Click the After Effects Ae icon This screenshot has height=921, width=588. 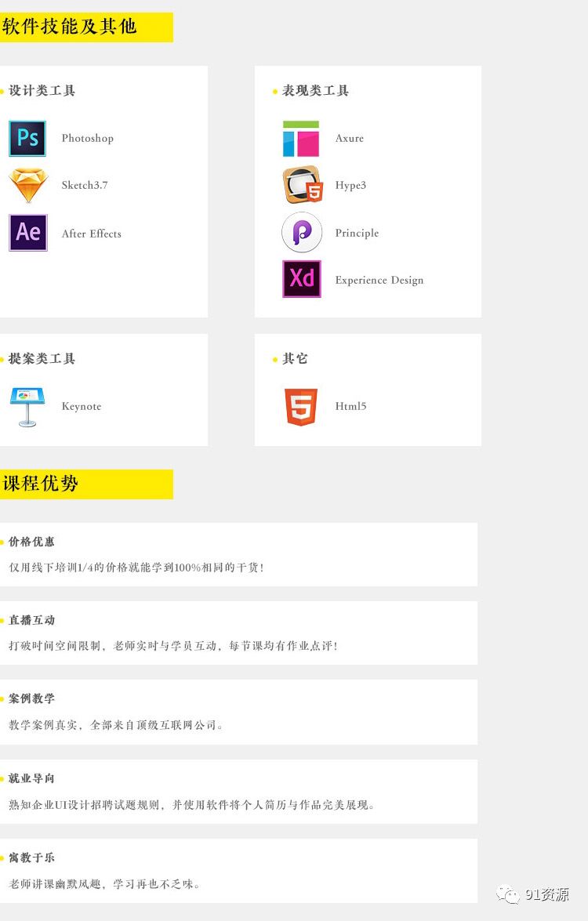(28, 233)
